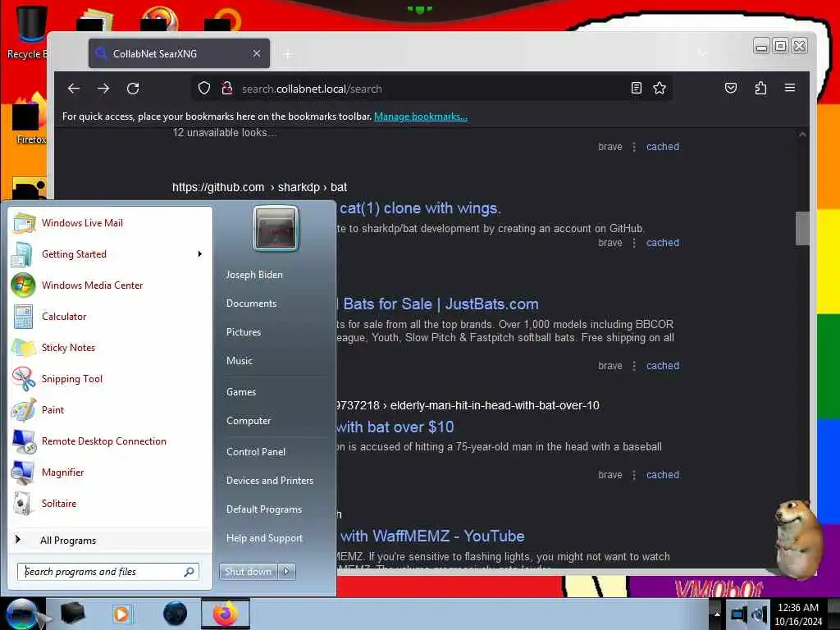Open Firefox on the taskbar
Screen dimensions: 840x630
(x=226, y=614)
